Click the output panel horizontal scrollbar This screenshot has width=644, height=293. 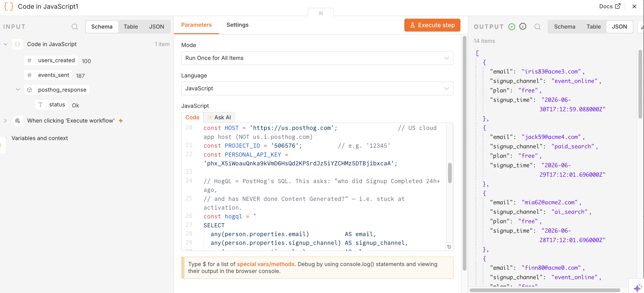coord(545,290)
